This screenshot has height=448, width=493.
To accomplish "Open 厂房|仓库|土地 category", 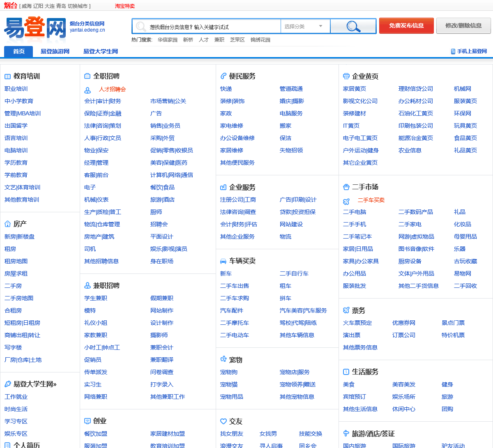I will (23, 360).
